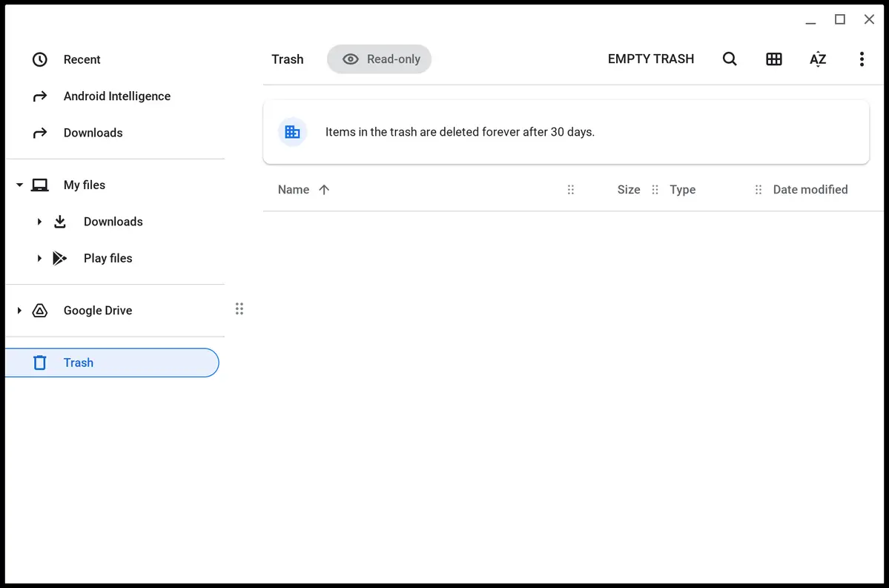Open the three-dot more menu
The width and height of the screenshot is (889, 588).
click(x=861, y=59)
